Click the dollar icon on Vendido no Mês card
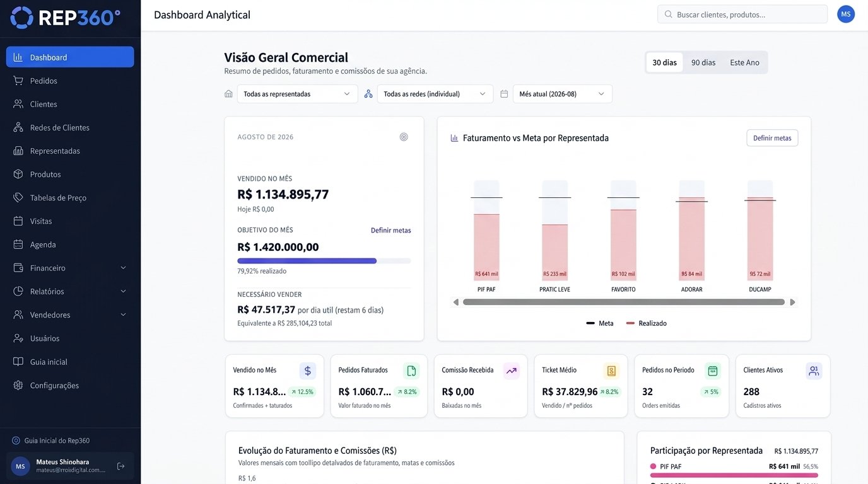This screenshot has width=868, height=484. [x=307, y=371]
